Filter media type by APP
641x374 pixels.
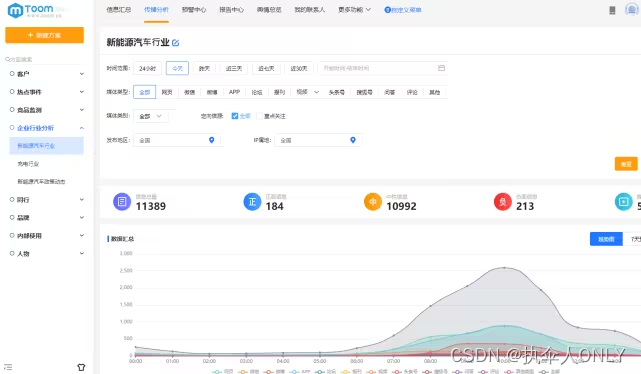[234, 92]
